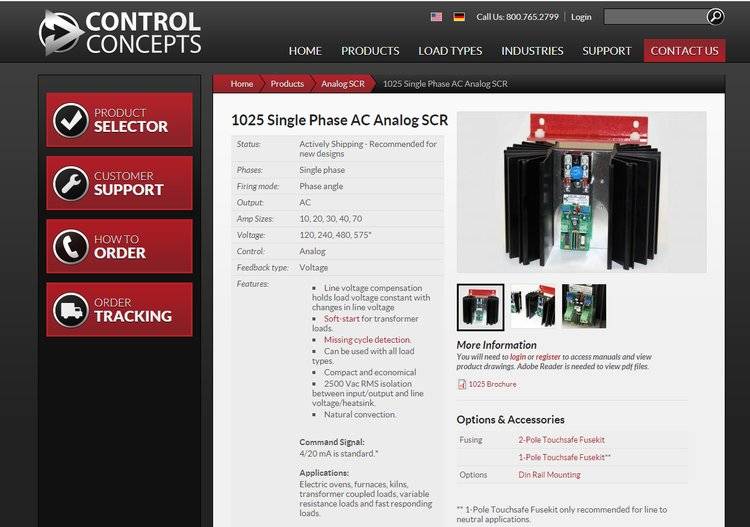
Task: Select the US flag language icon
Action: [x=436, y=17]
